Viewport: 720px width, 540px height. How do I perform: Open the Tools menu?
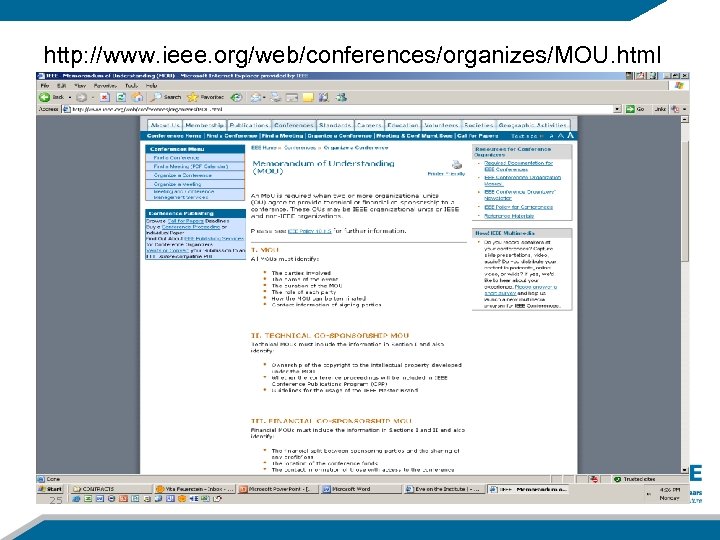tap(131, 85)
